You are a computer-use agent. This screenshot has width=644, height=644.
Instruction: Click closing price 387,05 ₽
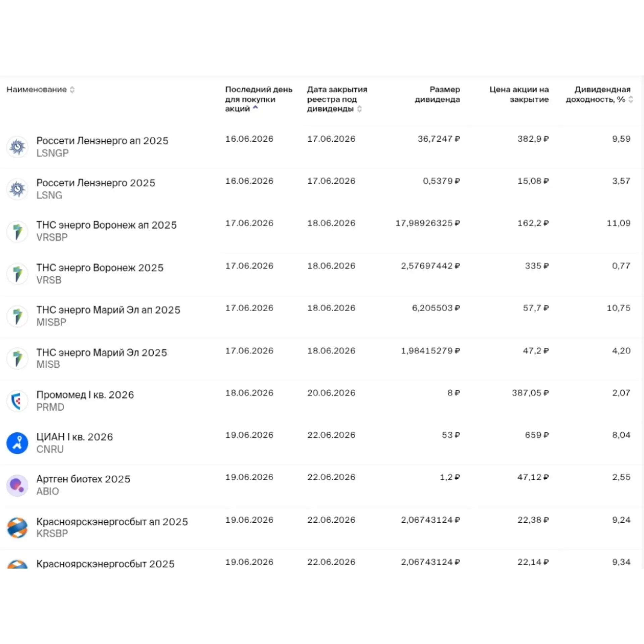pos(530,393)
